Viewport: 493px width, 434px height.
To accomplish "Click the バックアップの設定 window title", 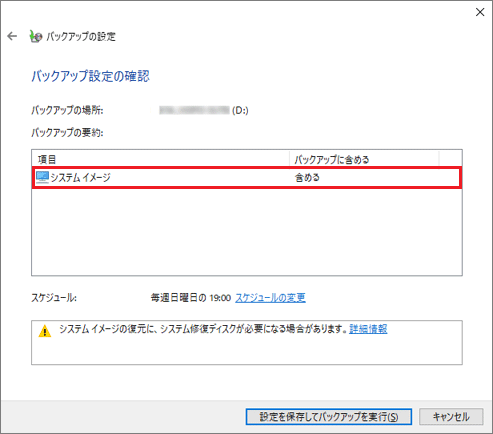I will 81,36.
